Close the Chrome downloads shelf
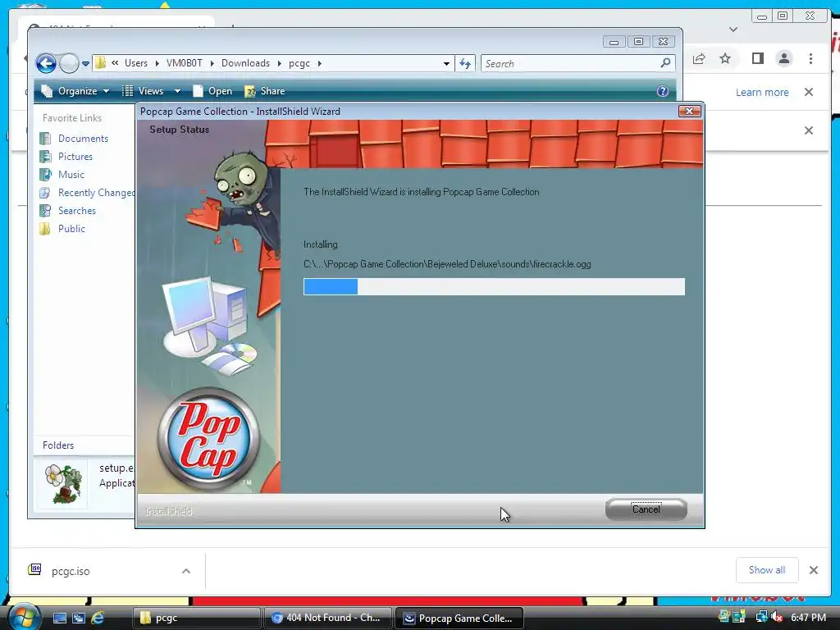840x630 pixels. [x=814, y=570]
